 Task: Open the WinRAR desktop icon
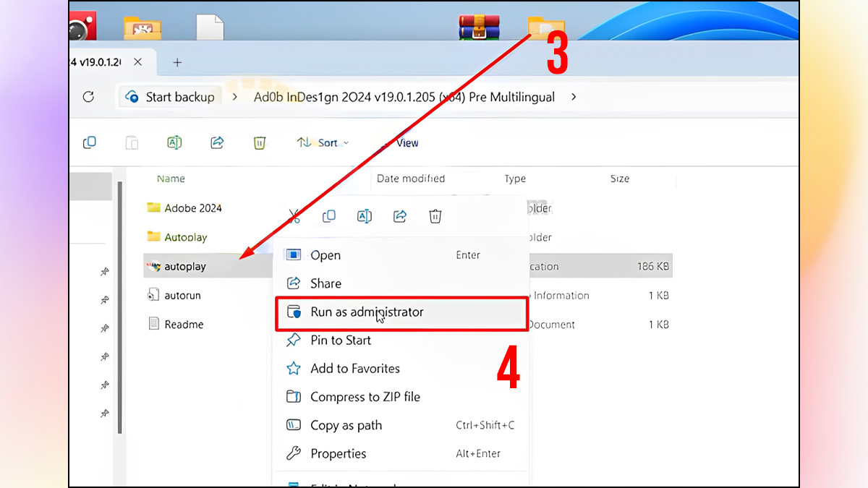[480, 27]
